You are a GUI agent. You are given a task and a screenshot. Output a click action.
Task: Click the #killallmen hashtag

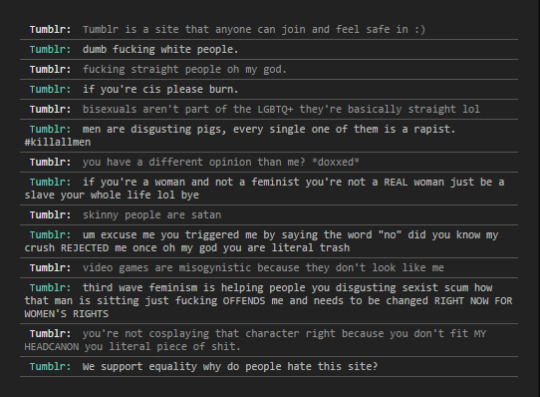point(58,142)
